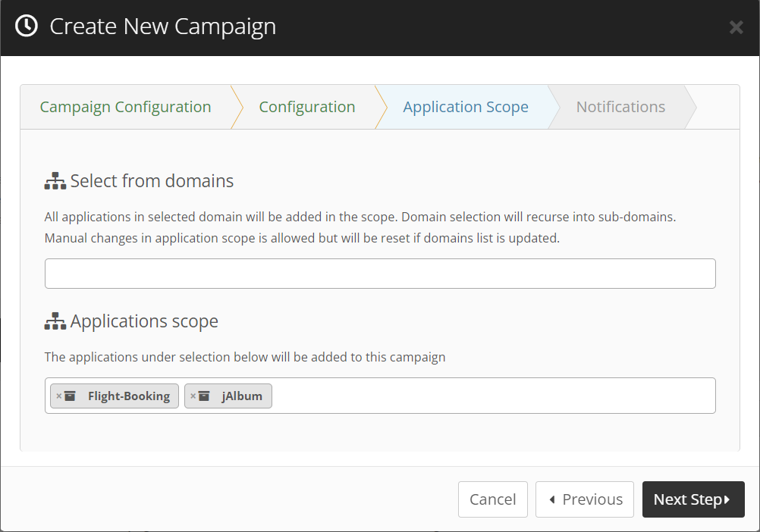This screenshot has width=760, height=532.
Task: Go back with the Previous button
Action: coord(585,499)
